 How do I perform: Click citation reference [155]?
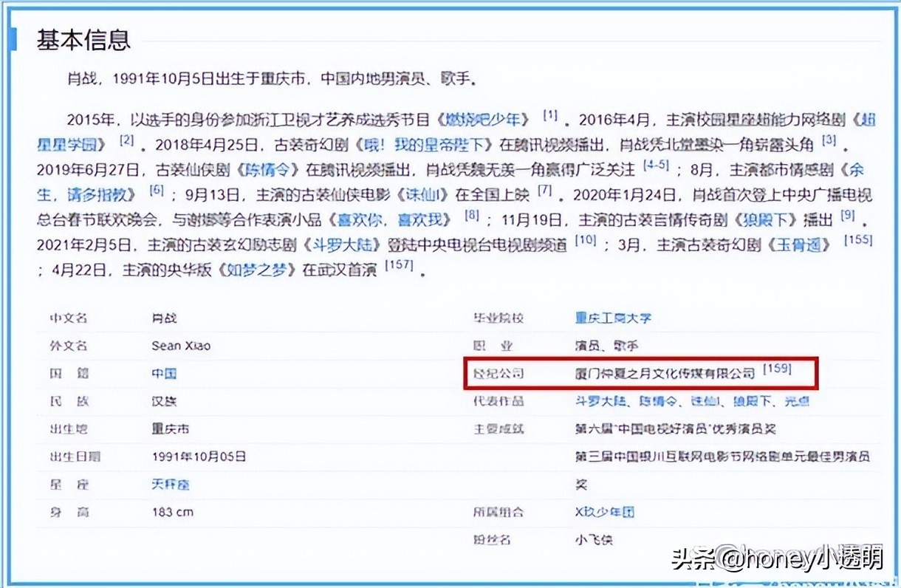pyautogui.click(x=858, y=241)
